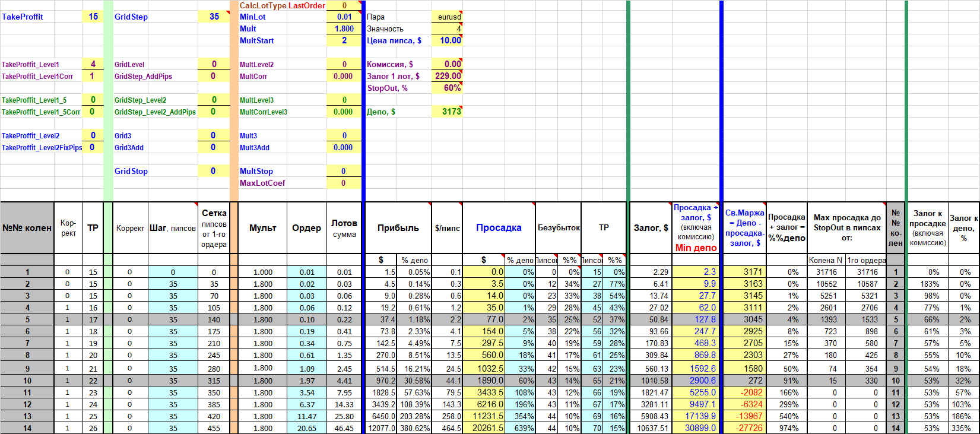
Task: Click the drawdown cell 20261.5 in row 14
Action: pos(484,428)
